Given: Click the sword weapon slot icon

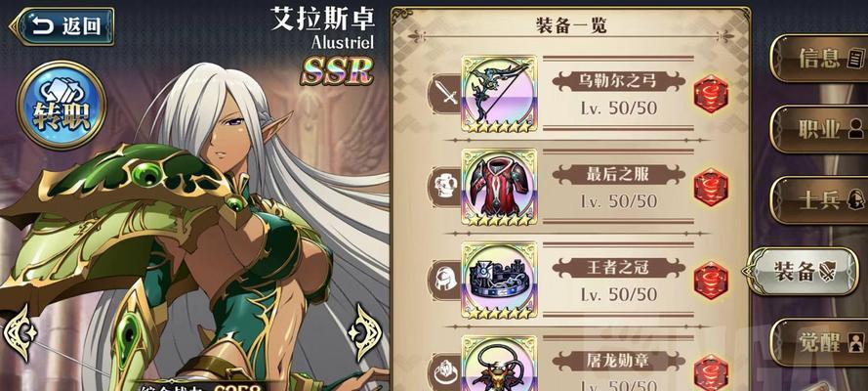Looking at the screenshot, I should point(445,94).
